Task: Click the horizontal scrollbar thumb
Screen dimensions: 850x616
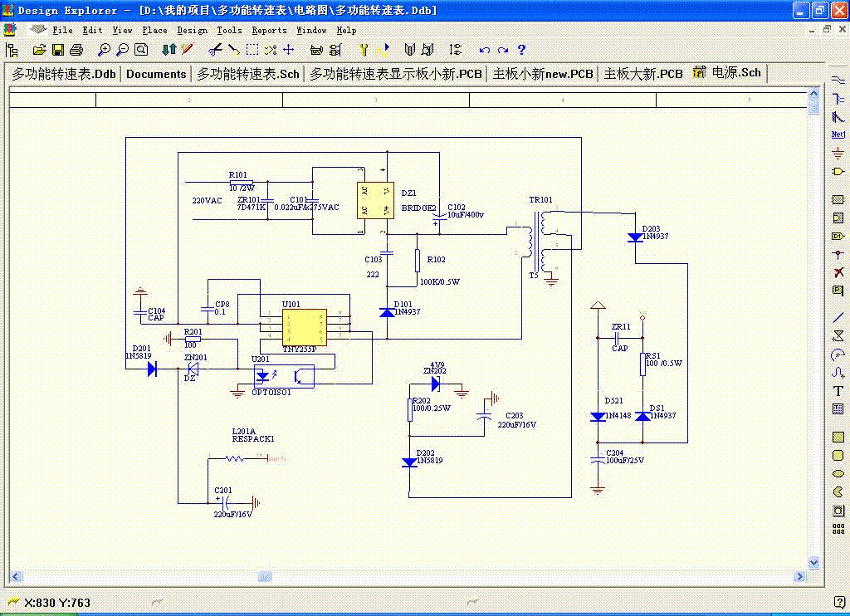Action: pos(264,576)
